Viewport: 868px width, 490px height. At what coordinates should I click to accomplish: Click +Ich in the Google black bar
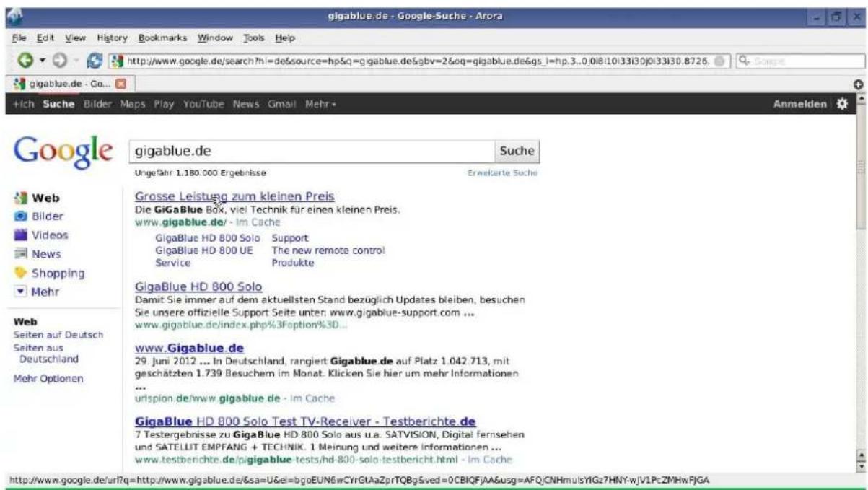click(25, 104)
